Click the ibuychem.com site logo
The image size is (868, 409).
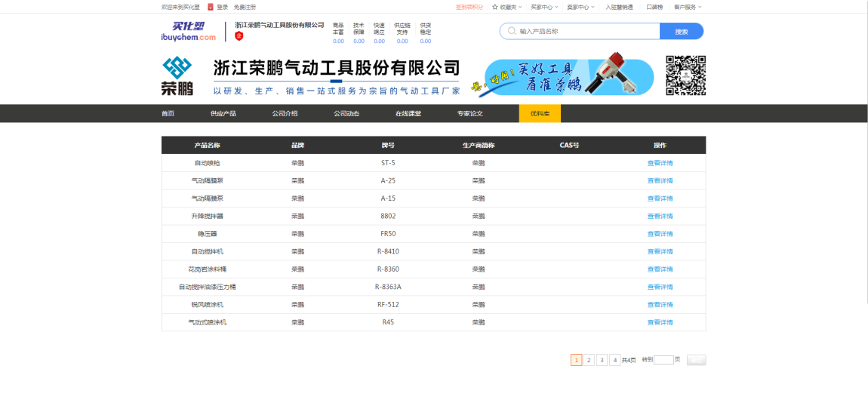pyautogui.click(x=188, y=32)
